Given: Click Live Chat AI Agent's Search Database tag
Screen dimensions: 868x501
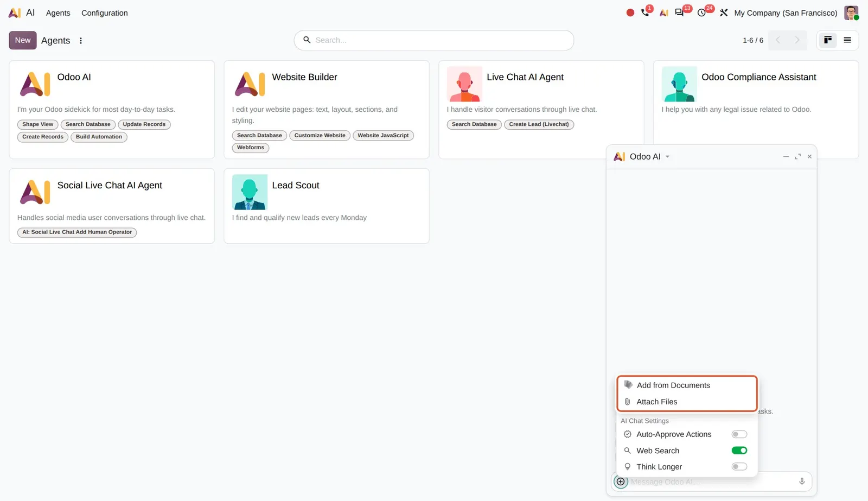Looking at the screenshot, I should coord(474,124).
